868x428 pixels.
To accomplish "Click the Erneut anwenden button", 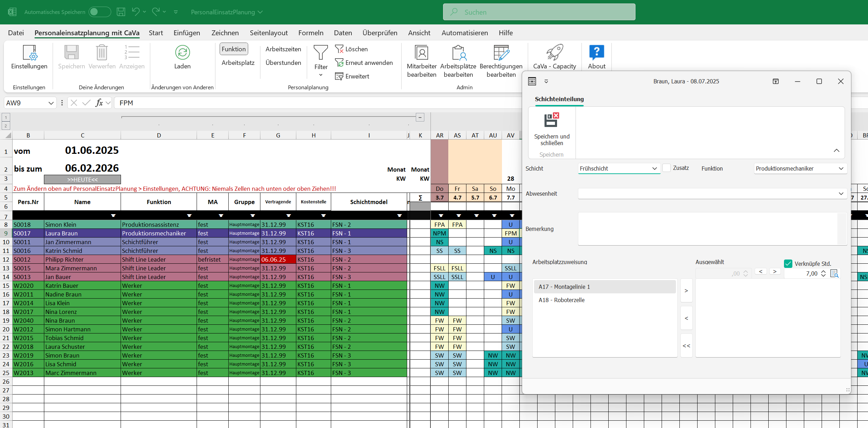I will coord(364,63).
